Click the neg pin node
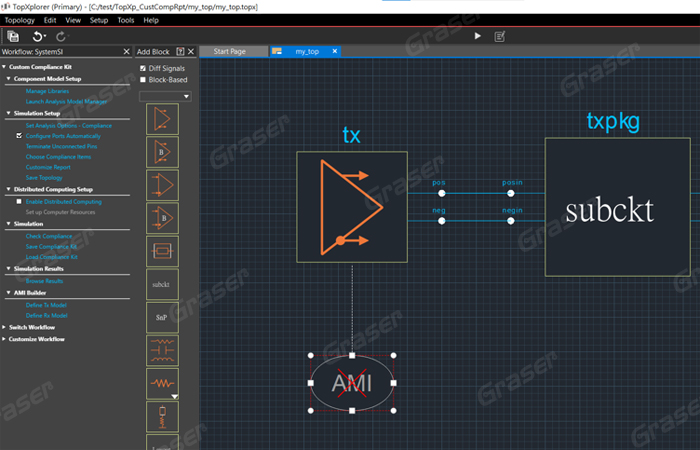 click(x=442, y=221)
